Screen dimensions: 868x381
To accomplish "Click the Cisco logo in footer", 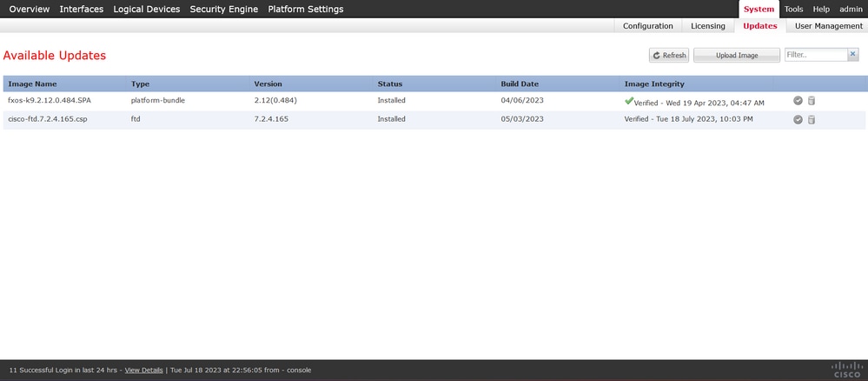I will 847,370.
